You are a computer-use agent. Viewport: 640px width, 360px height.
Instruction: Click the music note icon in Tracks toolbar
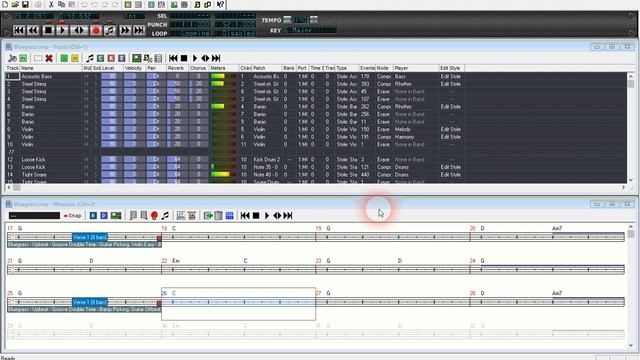click(x=90, y=58)
